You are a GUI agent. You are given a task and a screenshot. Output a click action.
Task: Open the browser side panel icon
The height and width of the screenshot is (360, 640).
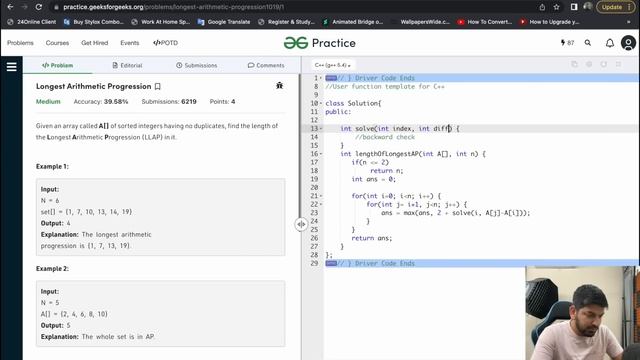(x=574, y=7)
